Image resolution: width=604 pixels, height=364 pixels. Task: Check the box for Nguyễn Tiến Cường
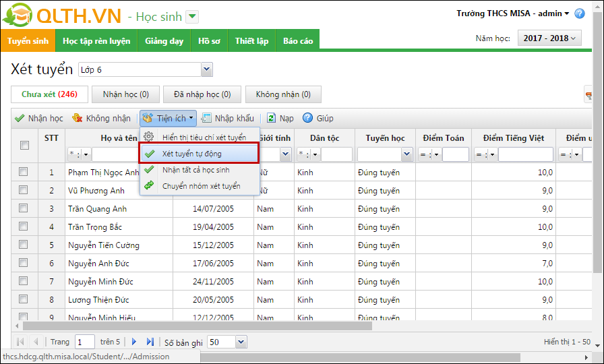pos(24,244)
